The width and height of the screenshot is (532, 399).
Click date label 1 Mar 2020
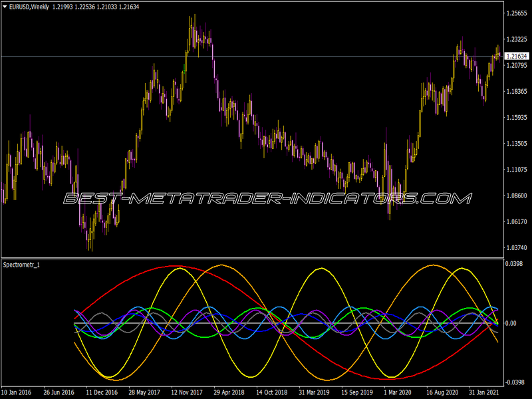pos(397,392)
